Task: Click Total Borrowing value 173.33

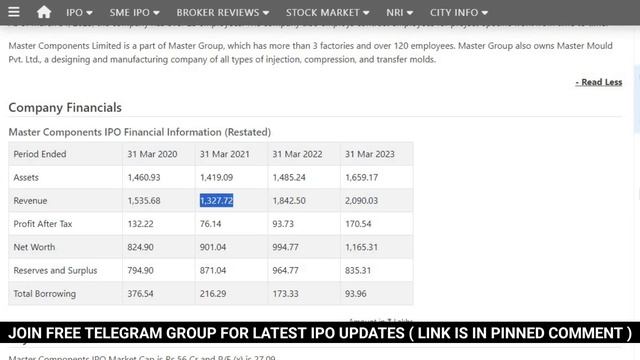Action: [x=285, y=293]
